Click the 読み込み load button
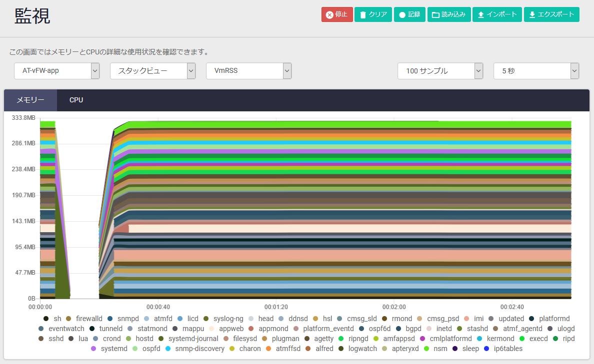Screen dimensions: 594x364 [x=448, y=14]
